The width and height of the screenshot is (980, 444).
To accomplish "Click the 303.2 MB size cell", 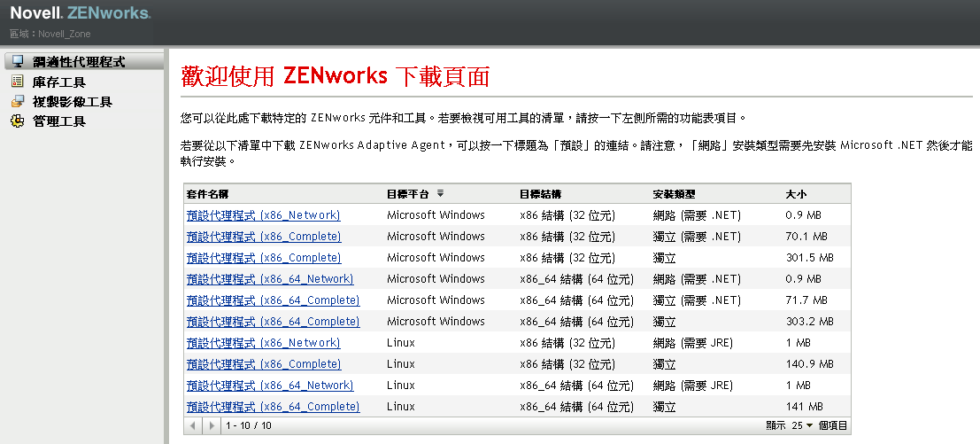I will pos(809,322).
